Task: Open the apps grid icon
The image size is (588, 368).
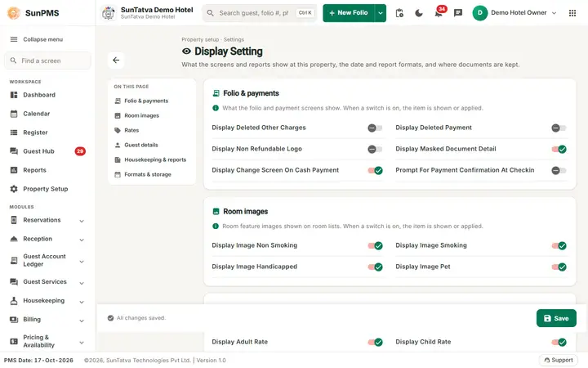Action: point(572,13)
